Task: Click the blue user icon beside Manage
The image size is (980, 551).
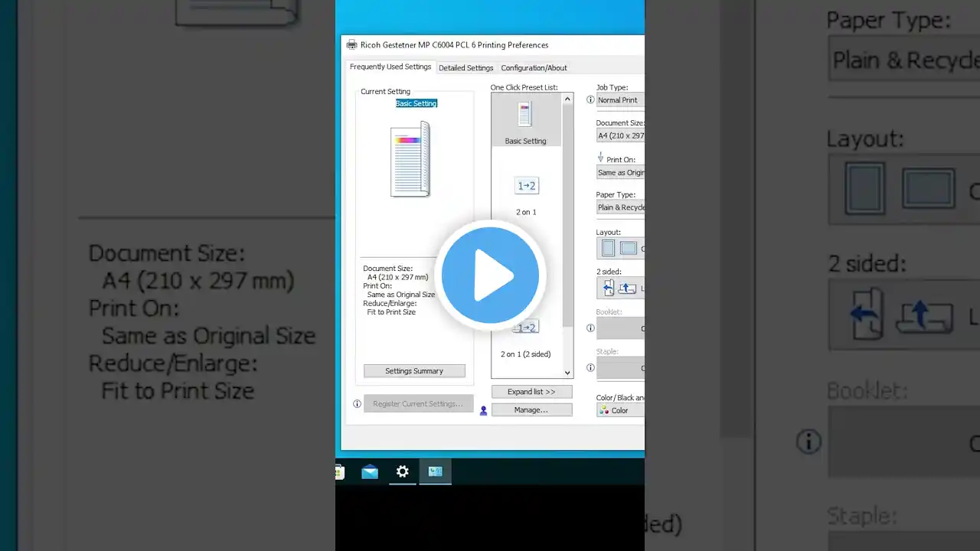Action: coord(483,411)
